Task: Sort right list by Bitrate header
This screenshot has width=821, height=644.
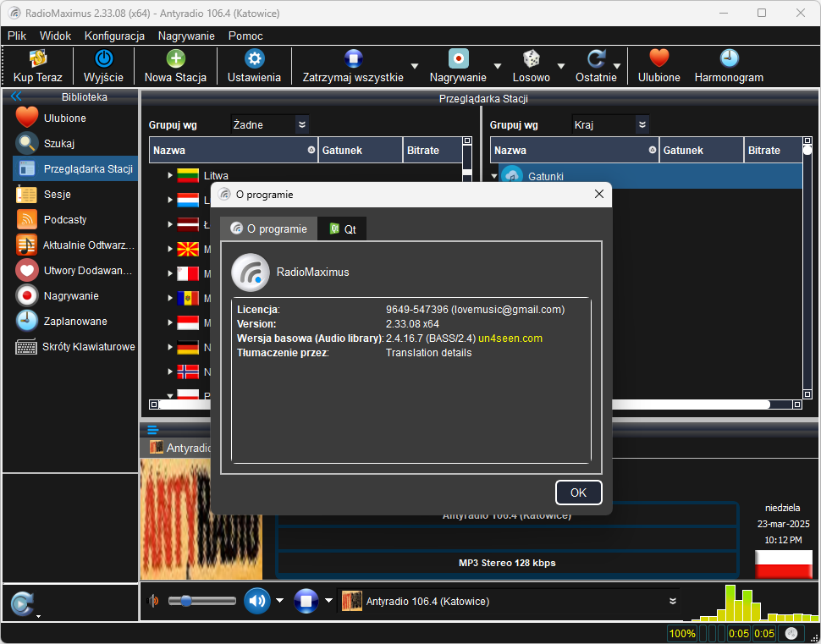Action: pos(773,151)
